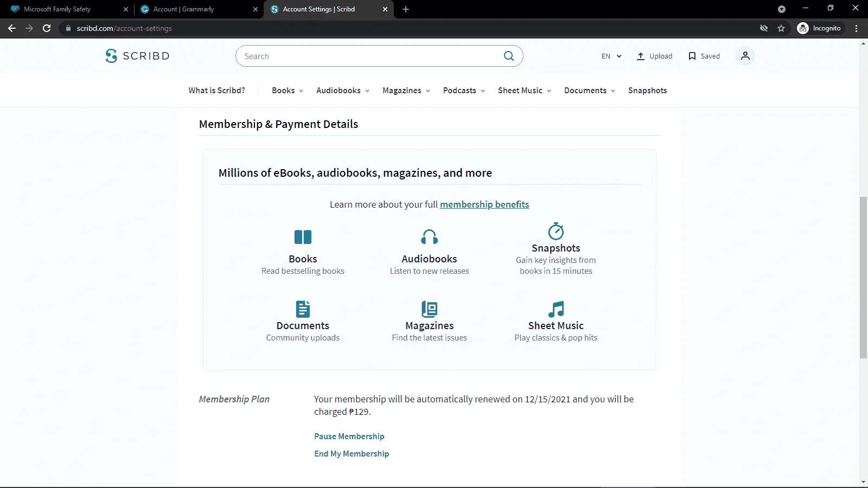Viewport: 868px width, 488px height.
Task: Click the Snapshots stopwatch icon
Action: 556,231
